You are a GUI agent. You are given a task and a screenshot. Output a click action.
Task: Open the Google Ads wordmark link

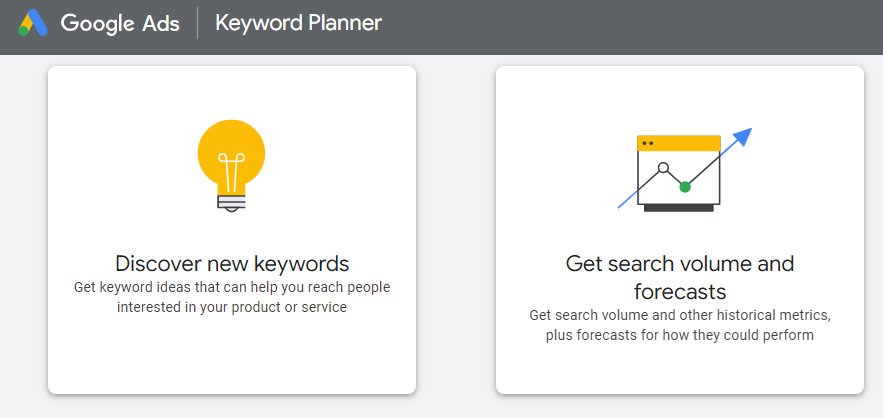pos(120,24)
